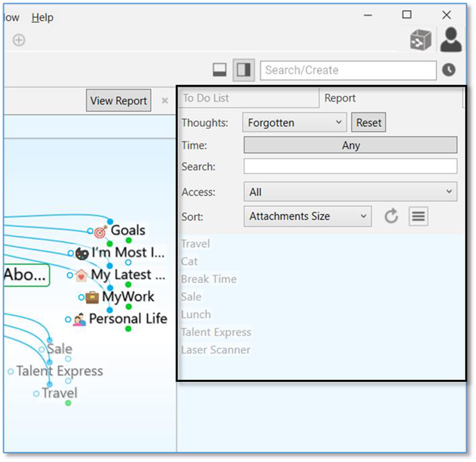Image resolution: width=476 pixels, height=462 pixels.
Task: Open the report list options hamburger icon
Action: click(x=418, y=216)
